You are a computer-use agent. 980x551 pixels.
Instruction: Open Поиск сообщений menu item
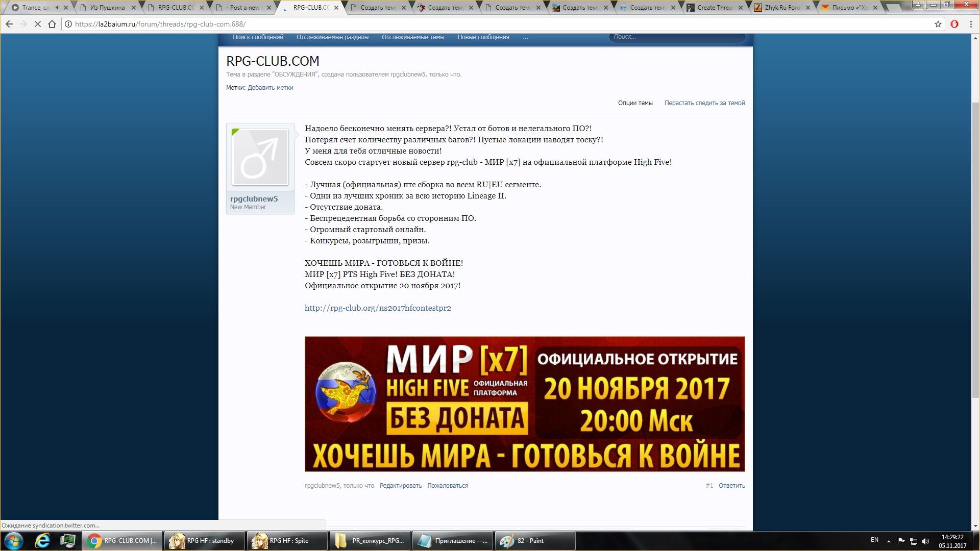pos(258,37)
